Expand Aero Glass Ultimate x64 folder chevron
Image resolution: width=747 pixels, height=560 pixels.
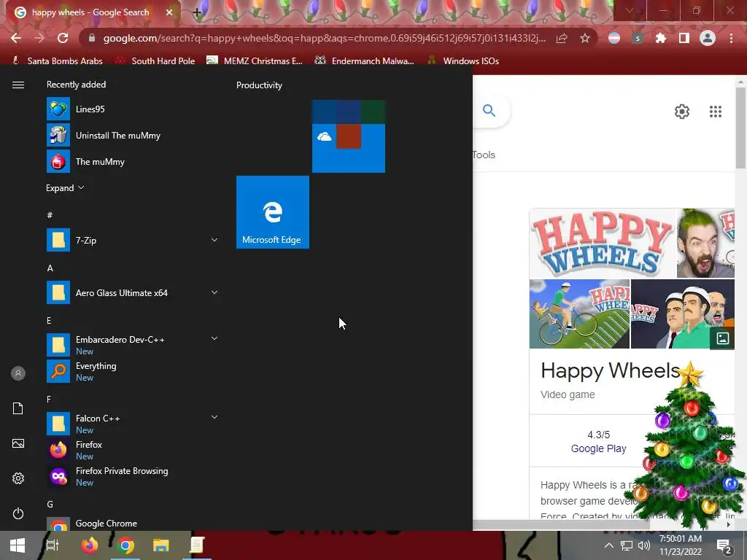click(214, 292)
